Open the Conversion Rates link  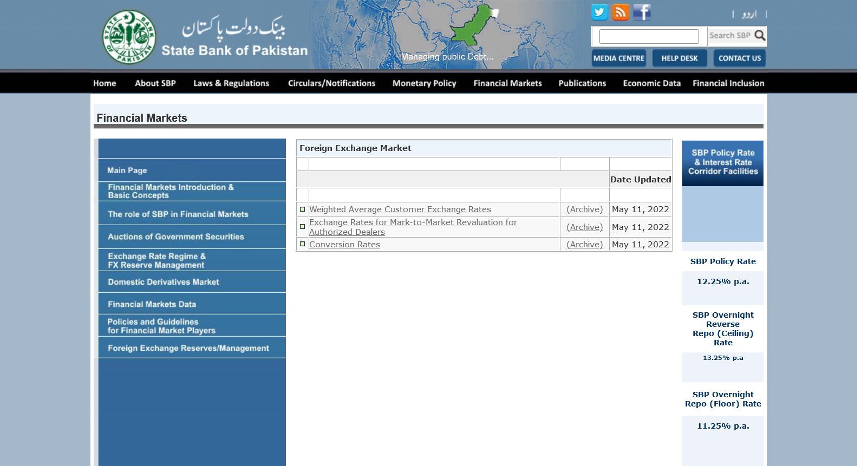pyautogui.click(x=344, y=245)
